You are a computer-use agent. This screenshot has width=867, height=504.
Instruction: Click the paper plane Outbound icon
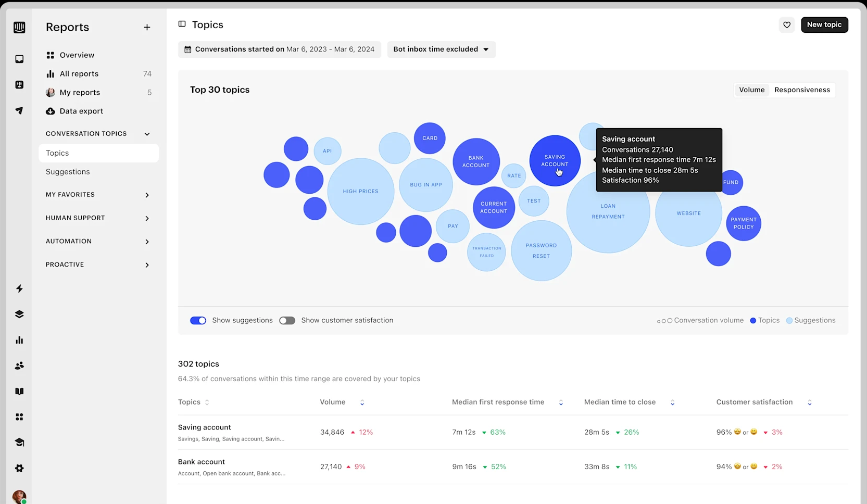pos(19,110)
